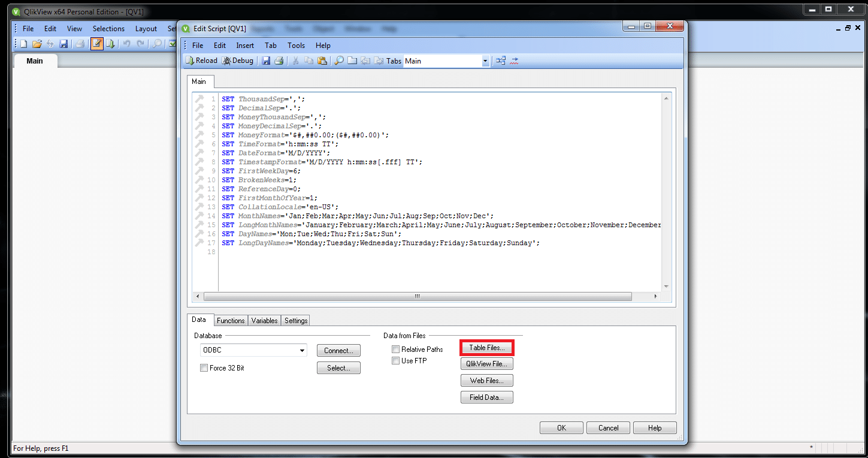Screen dimensions: 868x458
Task: Click script line SET DateFormat='M/D/YYYY'
Action: coord(276,153)
